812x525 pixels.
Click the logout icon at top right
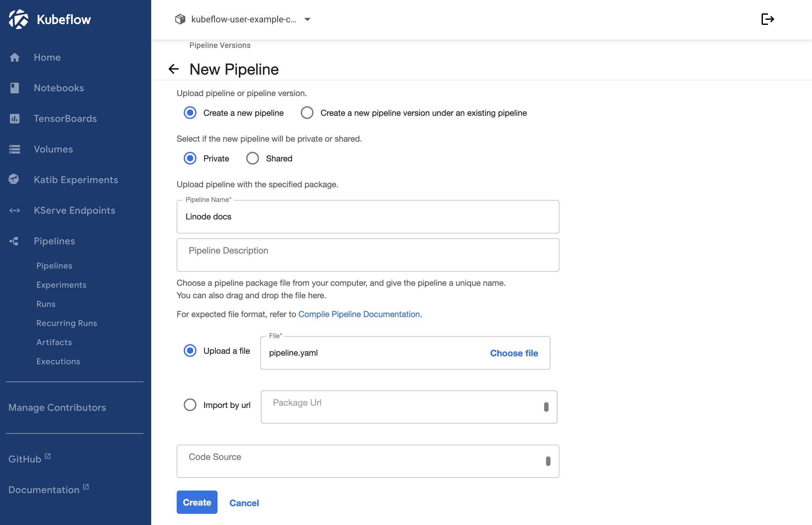tap(768, 19)
